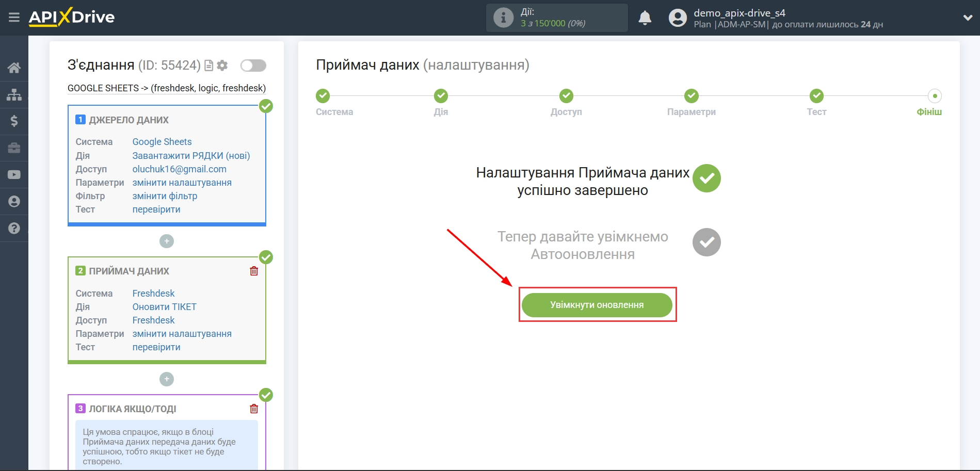The image size is (980, 471).
Task: Click oluchuk16@gmail.com access link
Action: (x=180, y=169)
